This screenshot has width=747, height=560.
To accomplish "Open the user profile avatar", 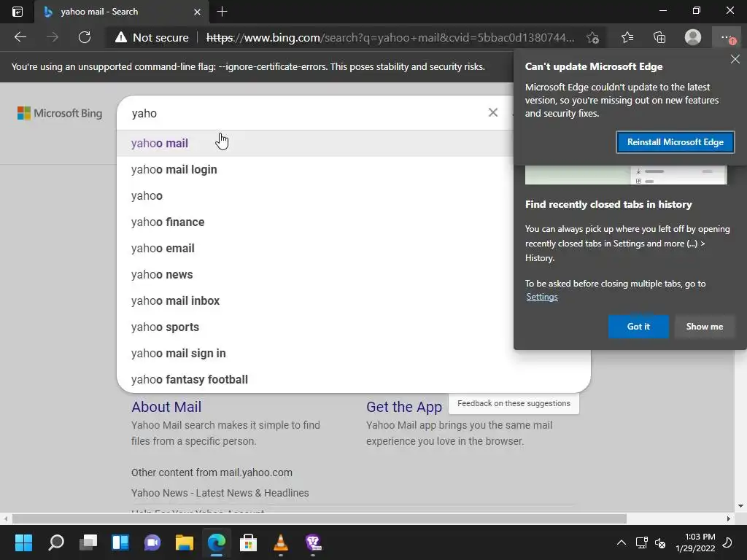I will (x=693, y=37).
